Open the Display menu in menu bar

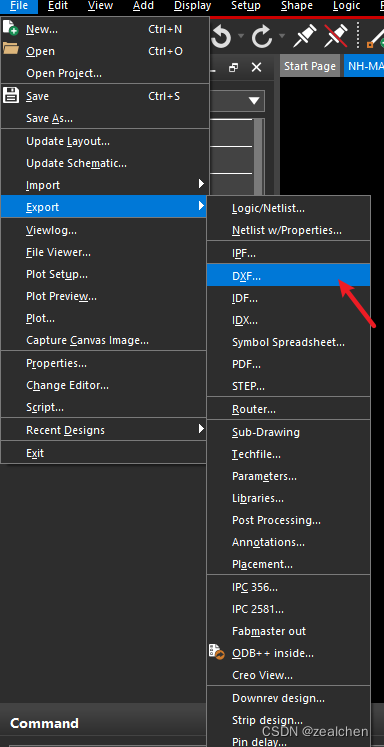click(x=192, y=6)
